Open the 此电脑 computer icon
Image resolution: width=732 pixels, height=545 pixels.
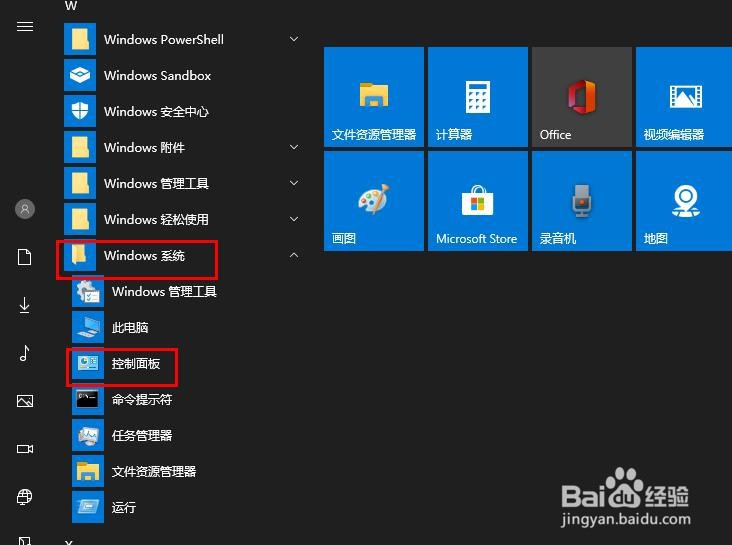[88, 327]
